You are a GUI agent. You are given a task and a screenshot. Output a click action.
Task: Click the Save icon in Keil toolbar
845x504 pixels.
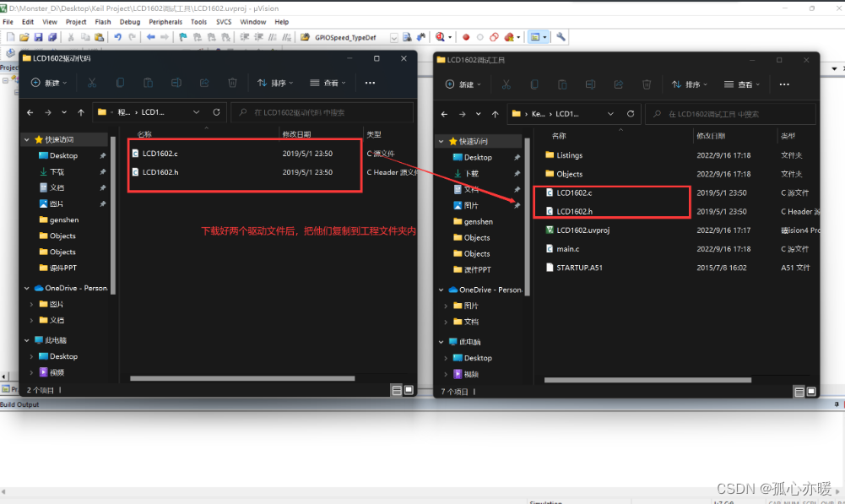[38, 37]
